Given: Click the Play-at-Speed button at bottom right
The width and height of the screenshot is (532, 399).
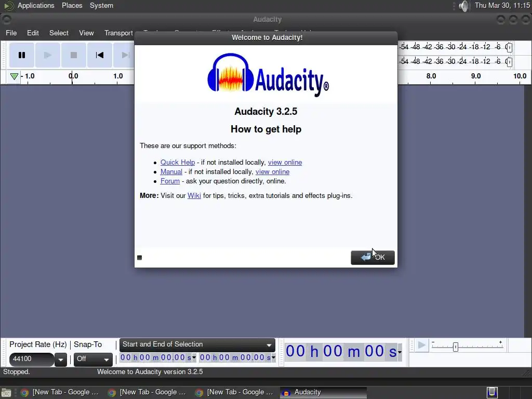Looking at the screenshot, I should tap(422, 345).
